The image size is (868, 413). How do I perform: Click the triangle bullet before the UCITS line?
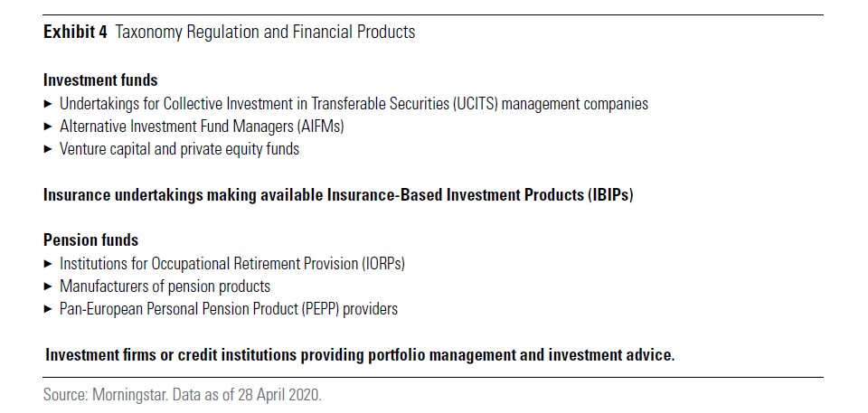point(48,104)
